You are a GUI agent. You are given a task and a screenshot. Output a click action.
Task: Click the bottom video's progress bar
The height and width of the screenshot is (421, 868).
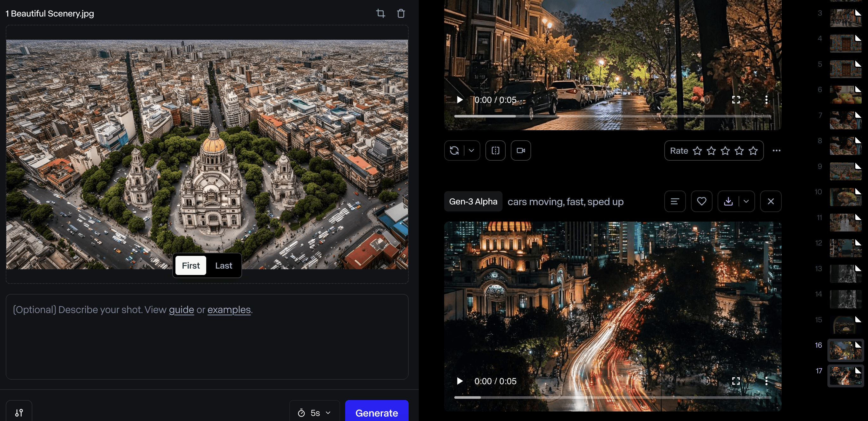click(612, 398)
